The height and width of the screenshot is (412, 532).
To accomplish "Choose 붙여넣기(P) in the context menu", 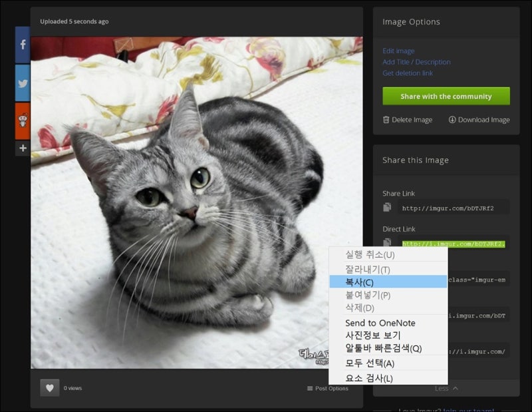I will tap(388, 295).
